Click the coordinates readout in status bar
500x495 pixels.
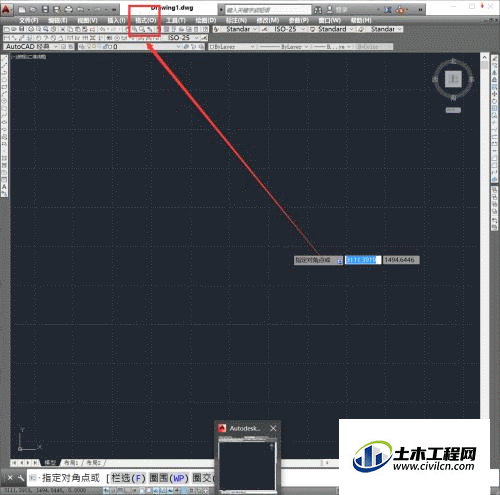tap(45, 491)
